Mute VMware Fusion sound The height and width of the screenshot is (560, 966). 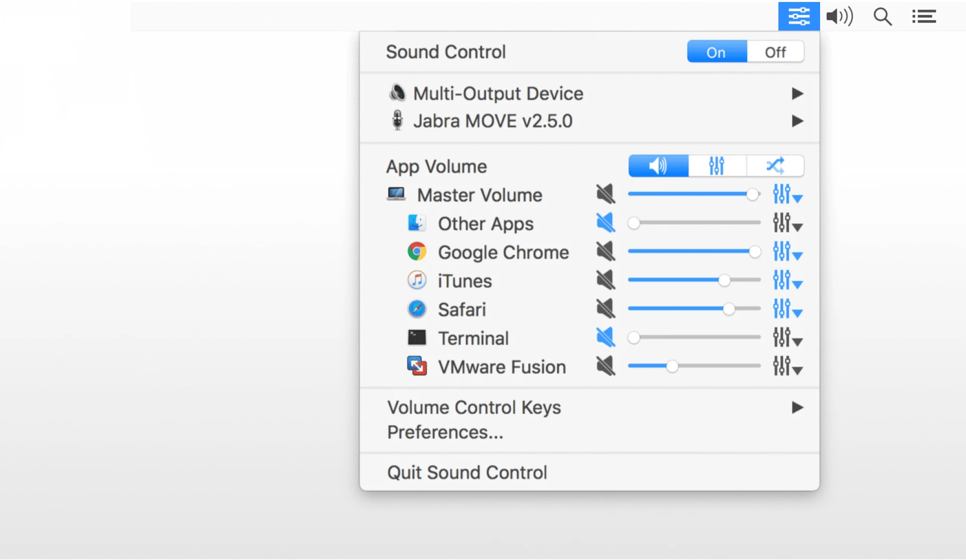(x=606, y=366)
